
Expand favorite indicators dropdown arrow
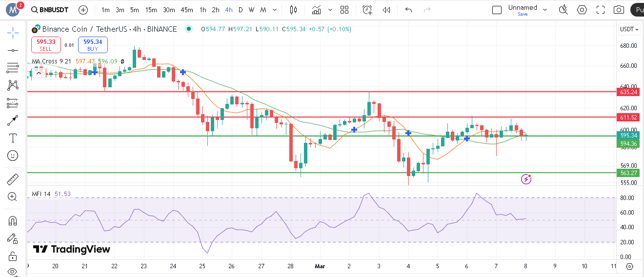tap(331, 10)
